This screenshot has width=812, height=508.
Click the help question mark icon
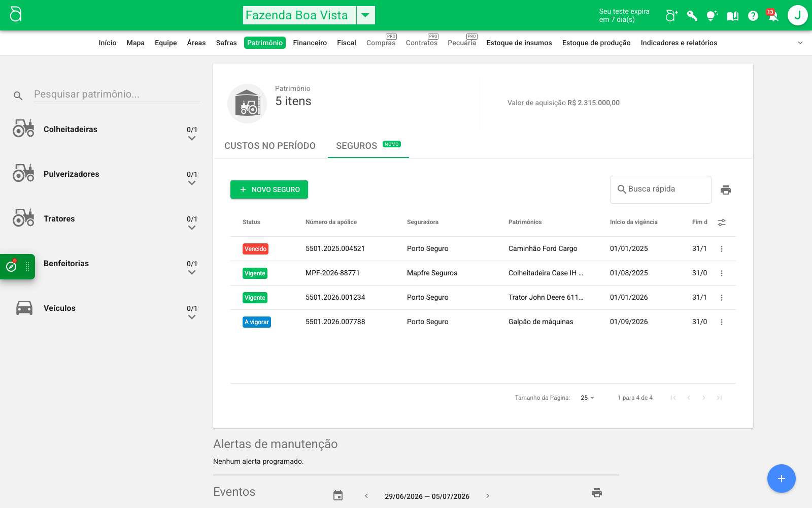pos(753,16)
